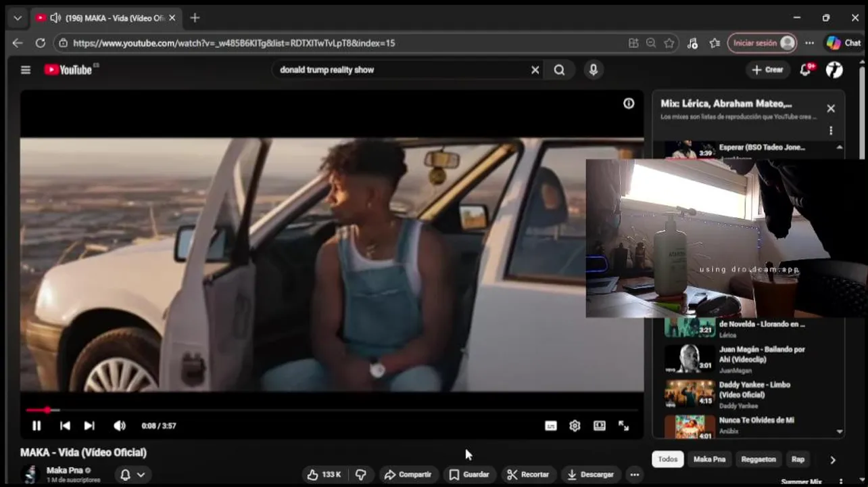Open zoom control in address bar
This screenshot has height=487, width=868.
[651, 43]
